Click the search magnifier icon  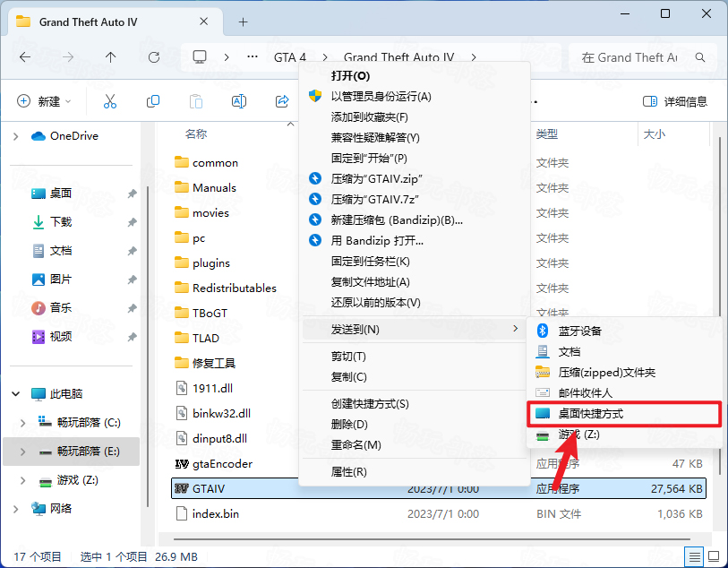coord(700,57)
